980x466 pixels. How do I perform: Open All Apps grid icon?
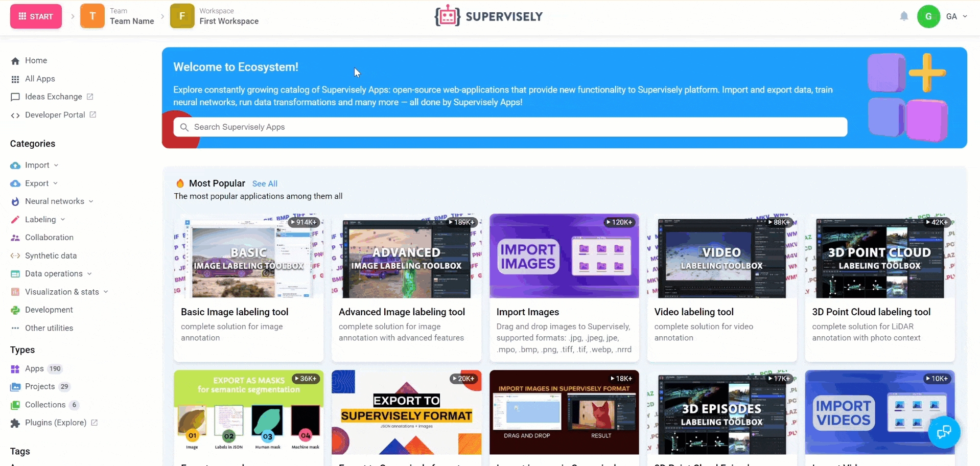pyautogui.click(x=15, y=79)
